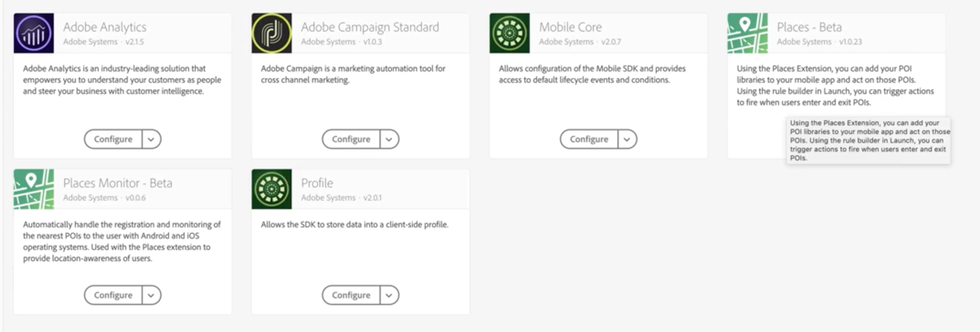The image size is (980, 332).
Task: Click the Adobe Analytics extension icon
Action: 34,33
